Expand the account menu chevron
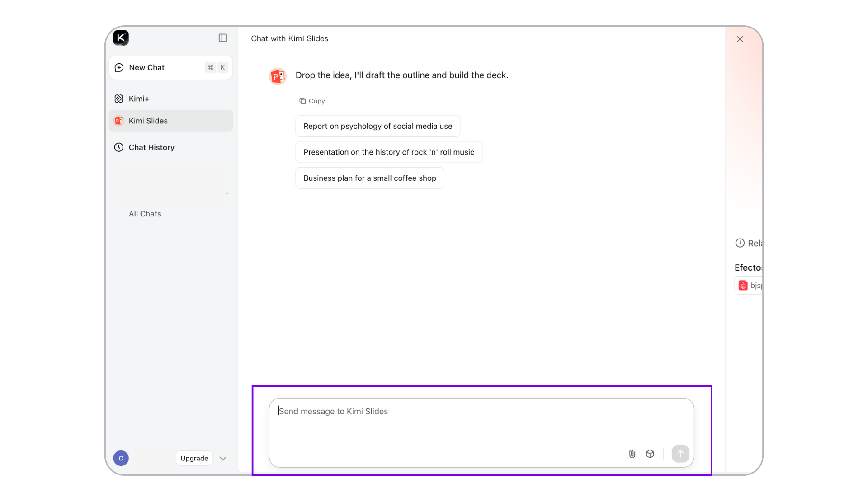This screenshot has height=488, width=868. (223, 458)
